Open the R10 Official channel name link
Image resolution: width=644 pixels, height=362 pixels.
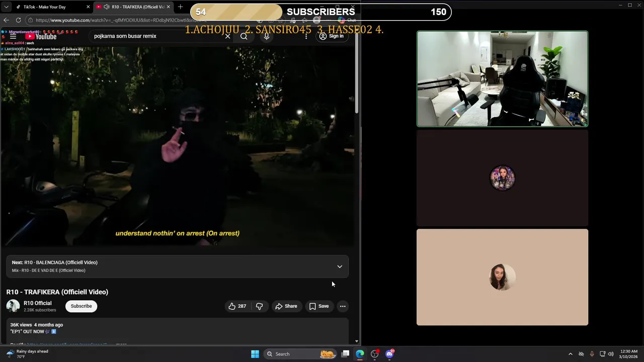click(x=38, y=303)
